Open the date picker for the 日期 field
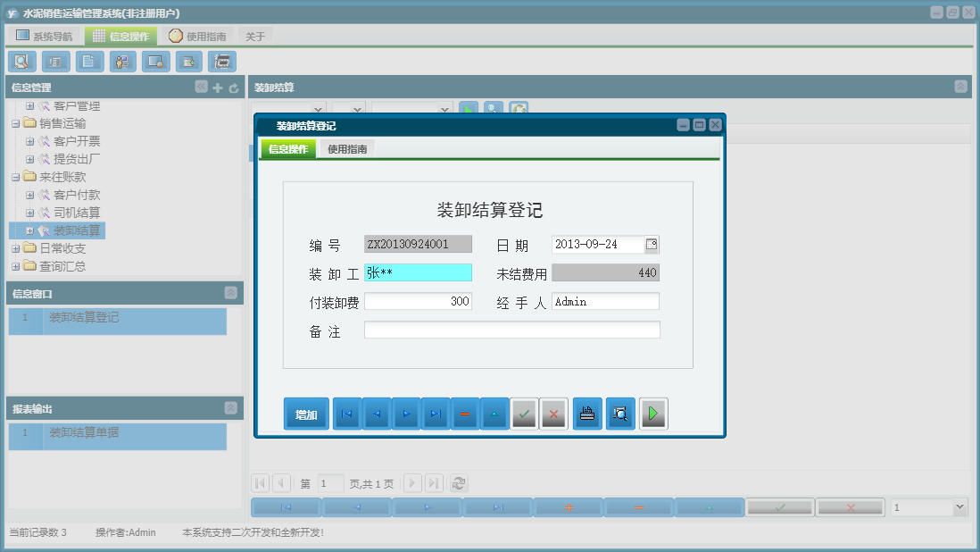980x552 pixels. click(x=653, y=244)
